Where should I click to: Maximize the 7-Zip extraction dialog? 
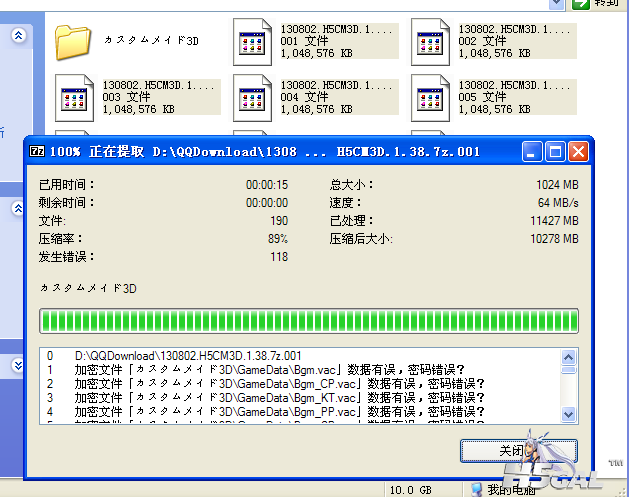pos(555,152)
